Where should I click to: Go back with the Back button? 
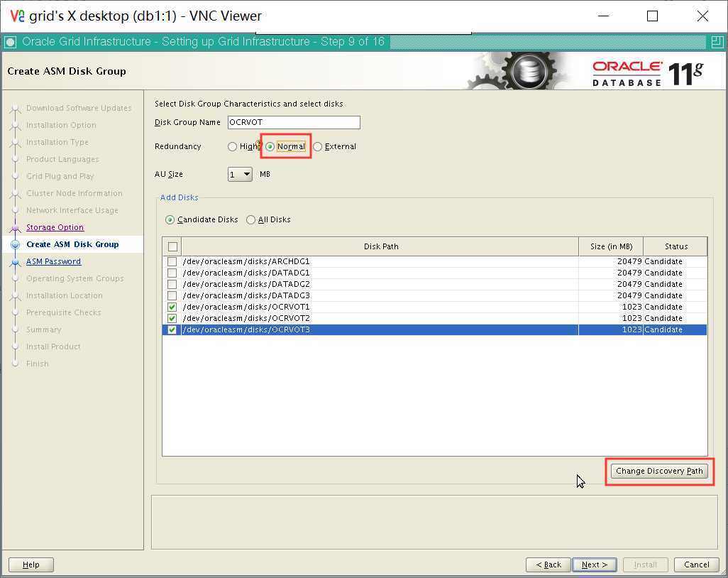tap(548, 565)
